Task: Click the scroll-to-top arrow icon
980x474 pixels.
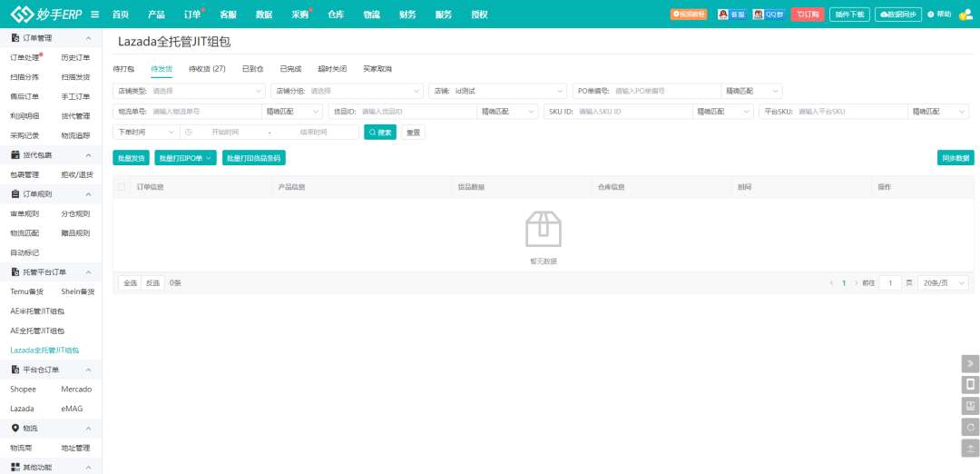Action: coord(970,448)
